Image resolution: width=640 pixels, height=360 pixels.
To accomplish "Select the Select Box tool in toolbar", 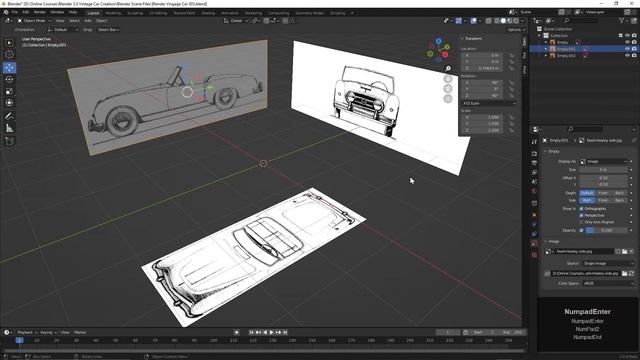I will tap(9, 43).
